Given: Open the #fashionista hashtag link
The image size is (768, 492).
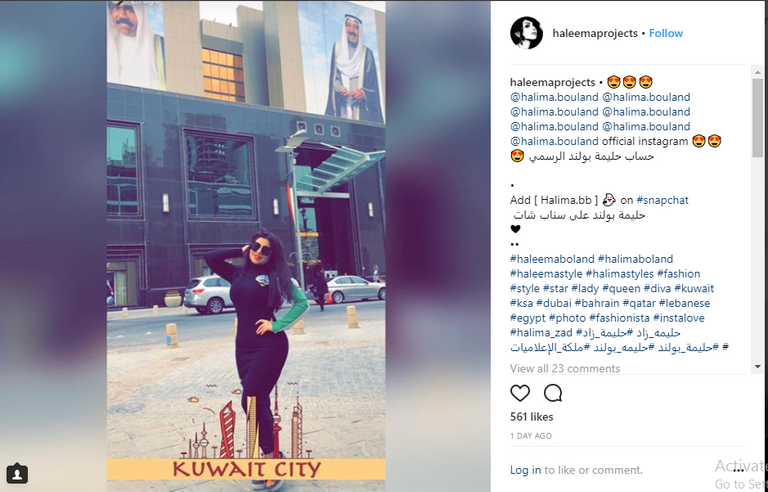Looking at the screenshot, I should (x=619, y=318).
